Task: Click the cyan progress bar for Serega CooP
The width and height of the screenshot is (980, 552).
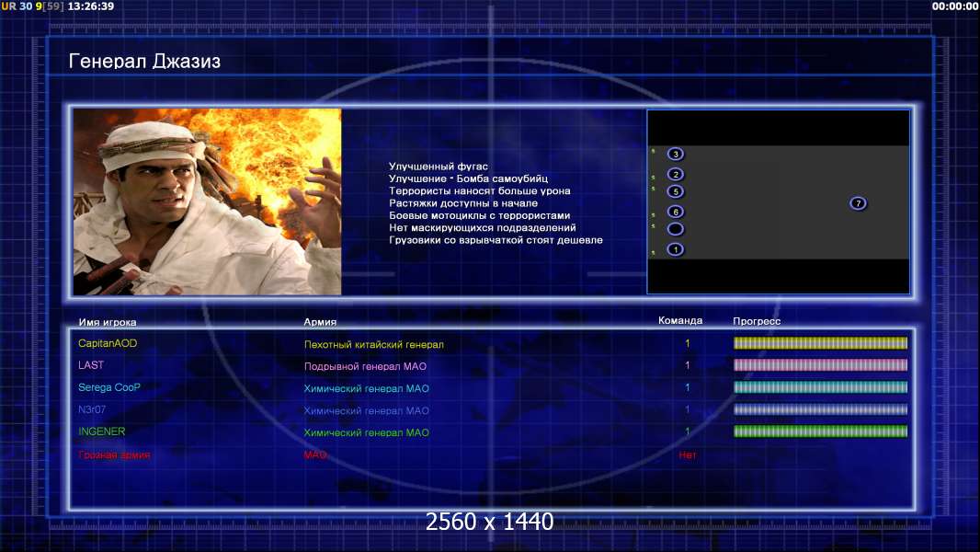Action: click(x=820, y=387)
